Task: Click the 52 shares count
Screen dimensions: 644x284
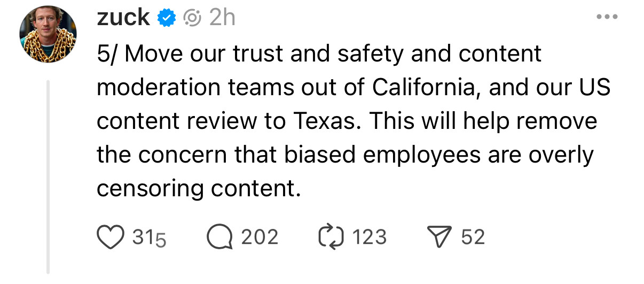Action: (473, 237)
